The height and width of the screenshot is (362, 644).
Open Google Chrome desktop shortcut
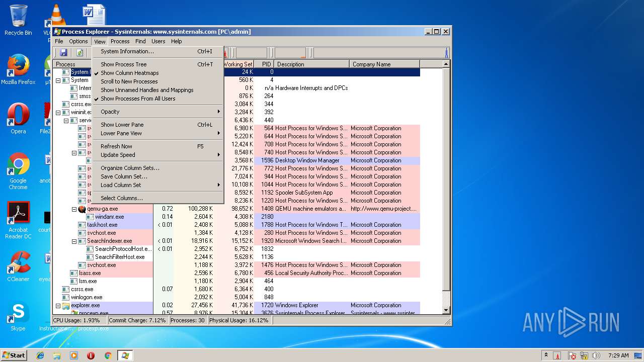[x=18, y=171]
